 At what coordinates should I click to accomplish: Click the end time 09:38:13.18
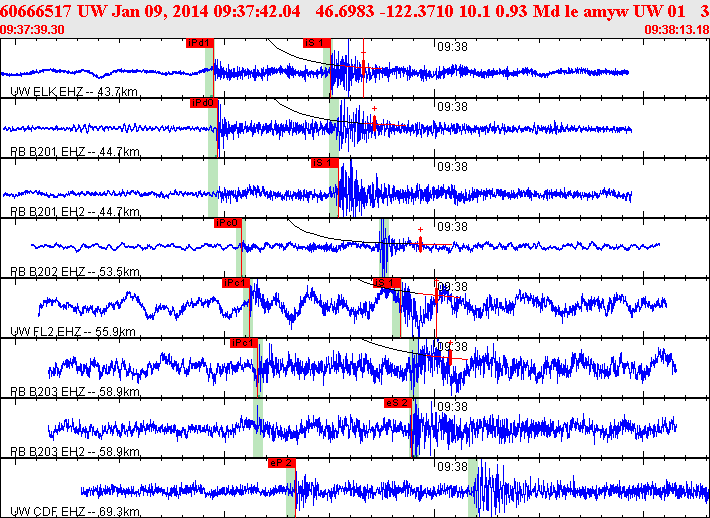point(677,30)
